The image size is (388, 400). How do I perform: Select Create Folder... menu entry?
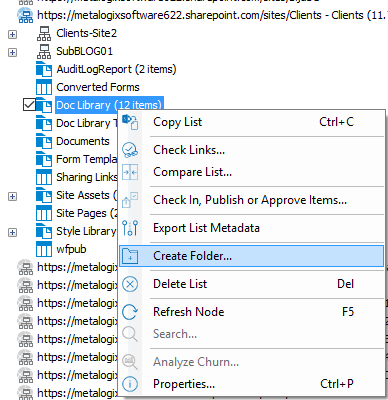click(252, 256)
